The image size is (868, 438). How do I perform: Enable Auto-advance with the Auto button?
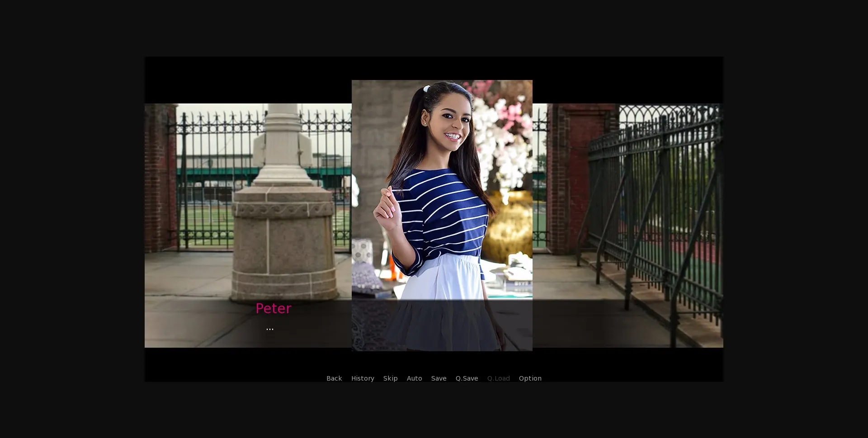[x=414, y=378]
